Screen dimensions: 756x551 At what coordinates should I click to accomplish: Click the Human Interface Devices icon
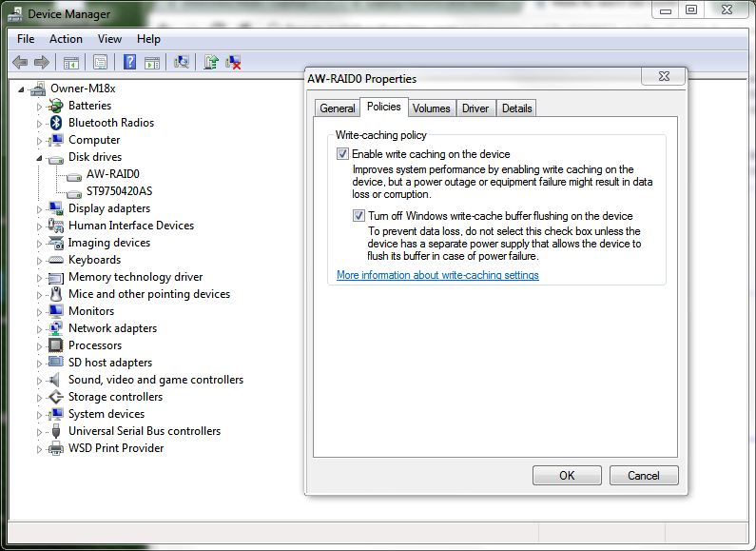tap(56, 226)
